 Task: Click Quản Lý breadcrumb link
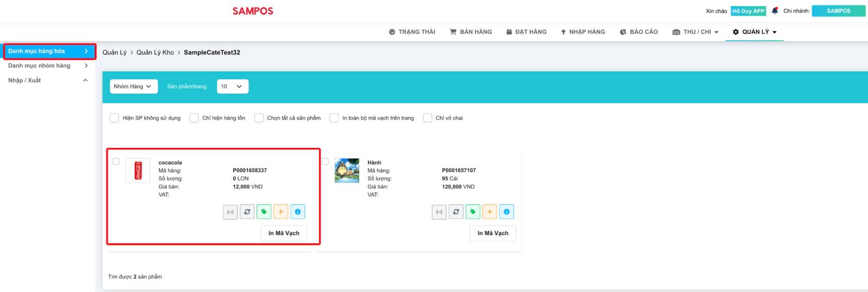coord(114,53)
